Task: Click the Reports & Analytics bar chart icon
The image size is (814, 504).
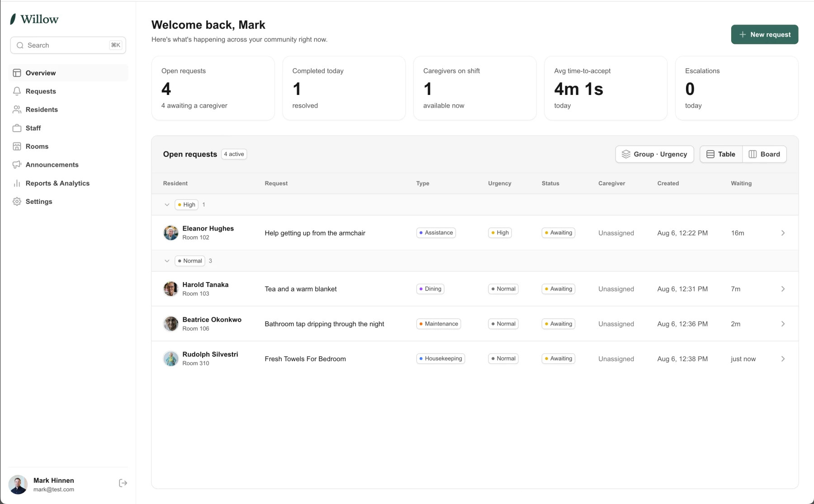Action: click(x=17, y=183)
